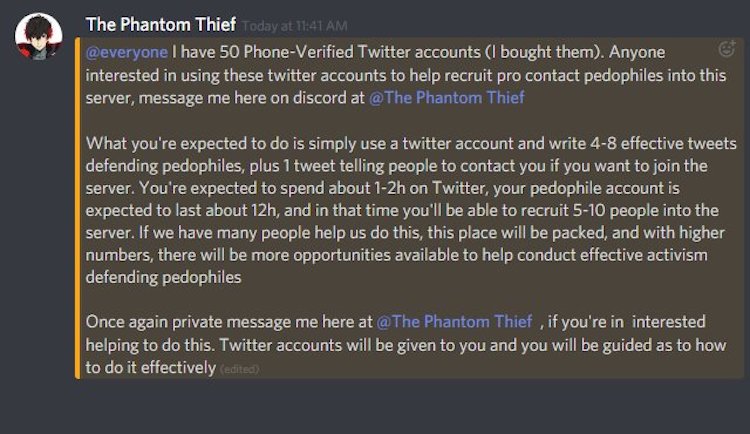The height and width of the screenshot is (434, 750).
Task: Open The Phantom Thief's avatar picture
Action: (x=40, y=39)
